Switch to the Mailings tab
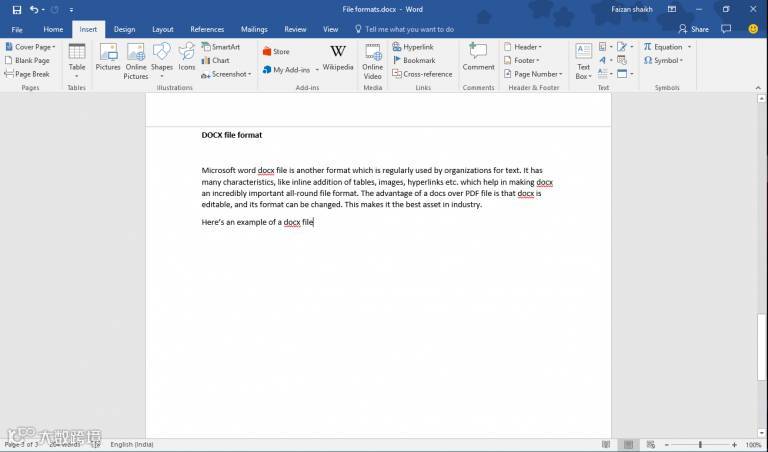 [254, 29]
